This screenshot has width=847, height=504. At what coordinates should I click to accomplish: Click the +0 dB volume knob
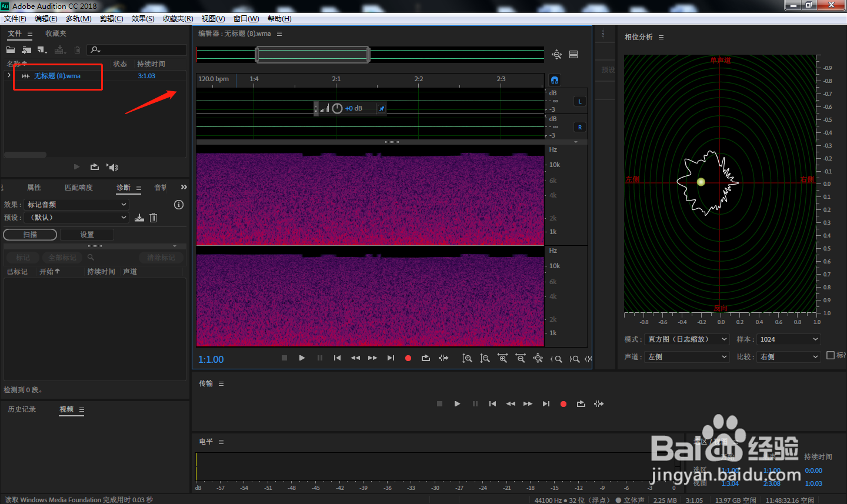click(x=337, y=108)
